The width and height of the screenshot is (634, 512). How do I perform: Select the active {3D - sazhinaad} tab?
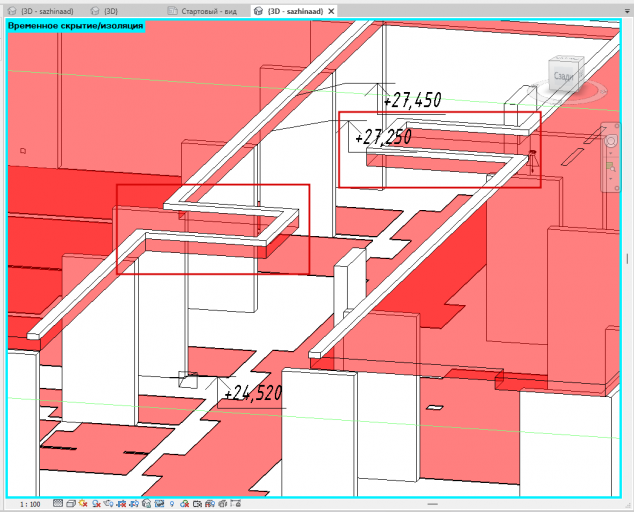pyautogui.click(x=290, y=11)
